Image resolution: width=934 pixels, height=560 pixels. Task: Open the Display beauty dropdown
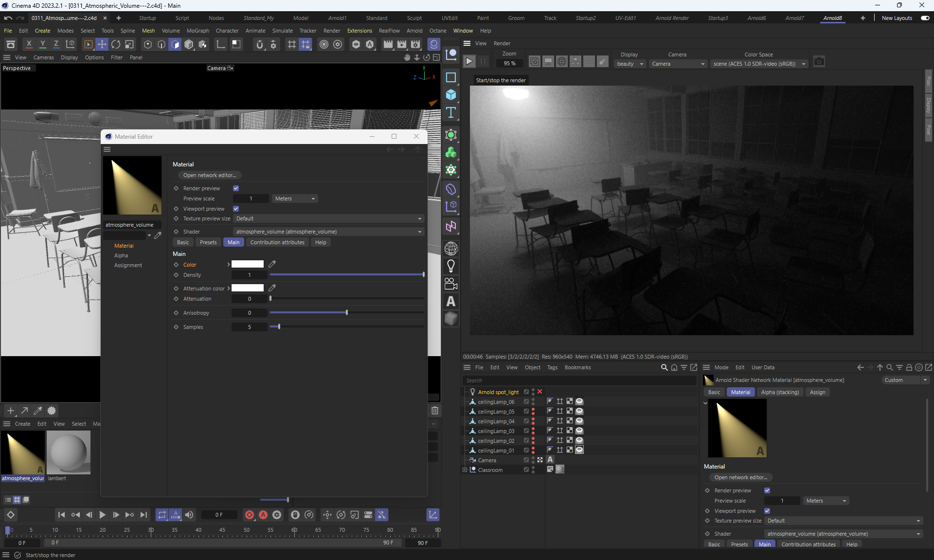[630, 64]
